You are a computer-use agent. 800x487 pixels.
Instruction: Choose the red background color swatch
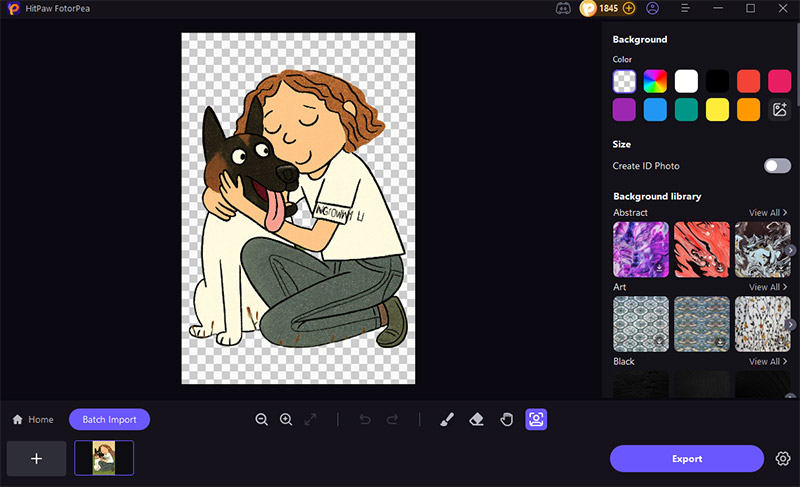click(748, 81)
